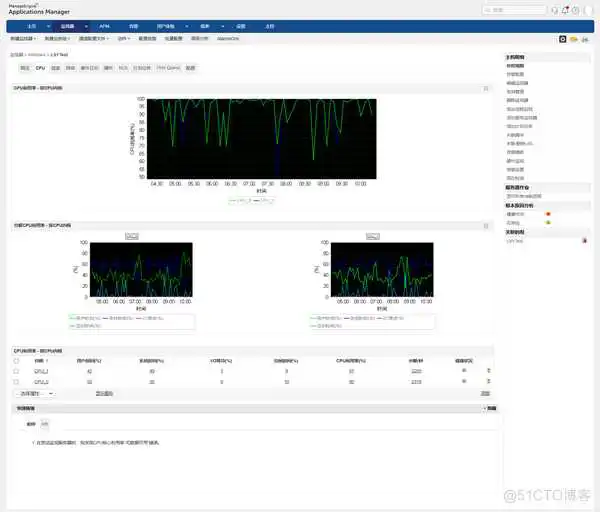Toggle the collapse control on the grey section header

[489, 409]
